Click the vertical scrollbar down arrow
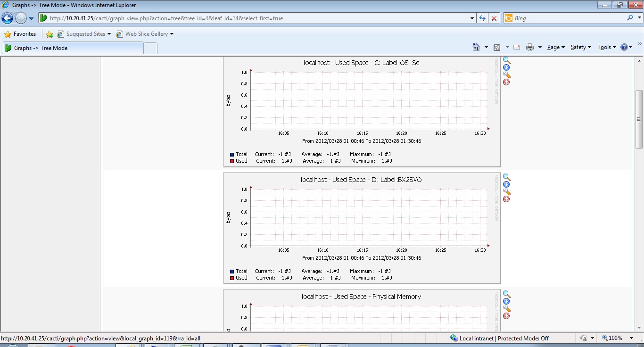 [639, 327]
